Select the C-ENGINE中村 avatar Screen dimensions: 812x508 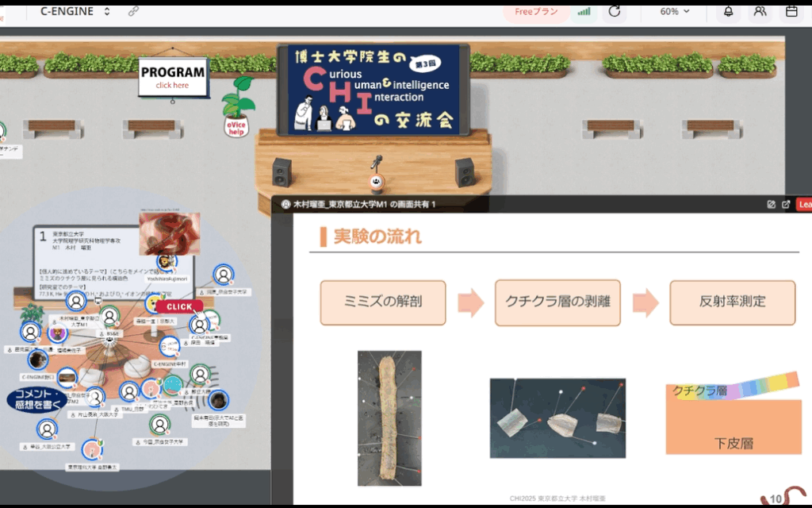[x=170, y=346]
